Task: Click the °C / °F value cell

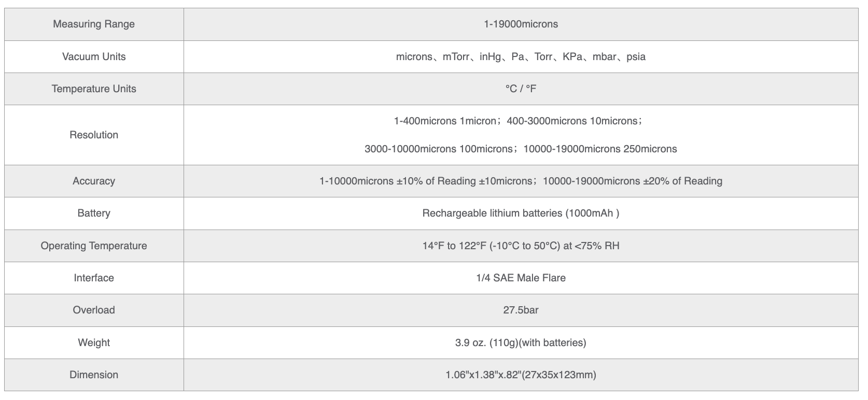Action: [x=521, y=89]
